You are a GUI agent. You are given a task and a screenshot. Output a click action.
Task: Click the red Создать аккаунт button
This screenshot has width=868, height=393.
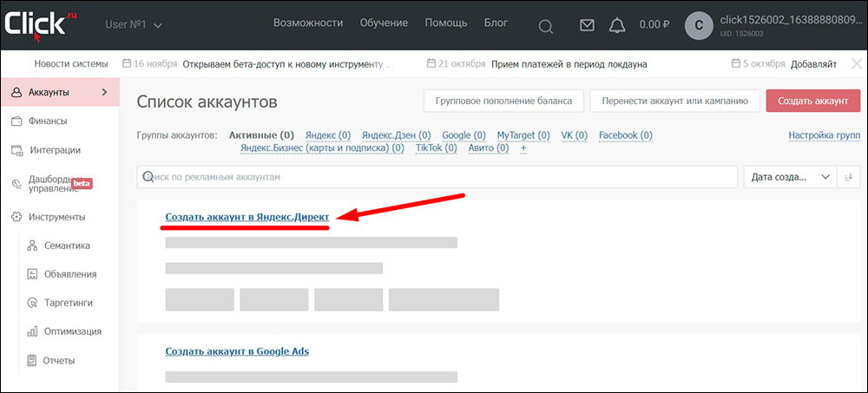(812, 102)
